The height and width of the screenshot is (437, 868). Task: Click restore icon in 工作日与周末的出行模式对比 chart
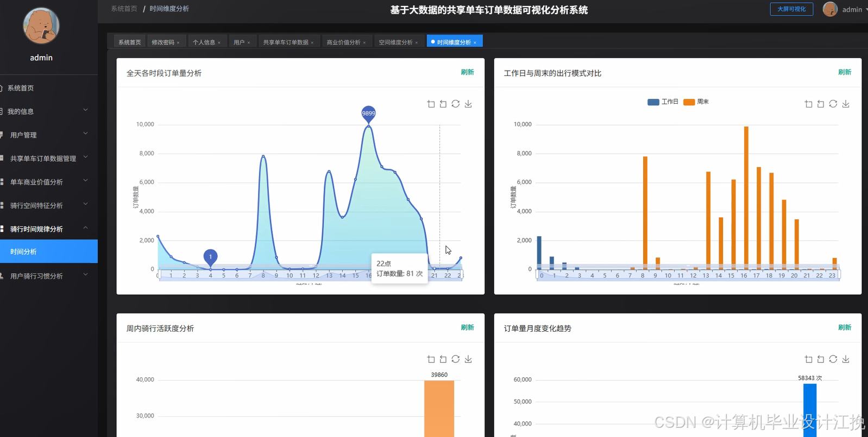tap(833, 104)
